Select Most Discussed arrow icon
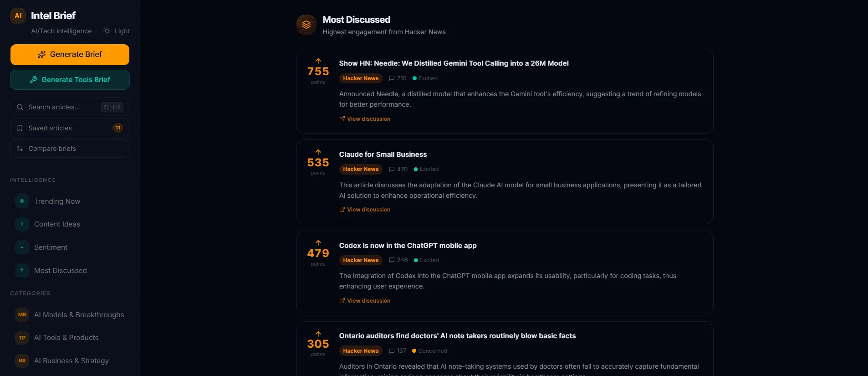The image size is (868, 376). click(x=22, y=270)
